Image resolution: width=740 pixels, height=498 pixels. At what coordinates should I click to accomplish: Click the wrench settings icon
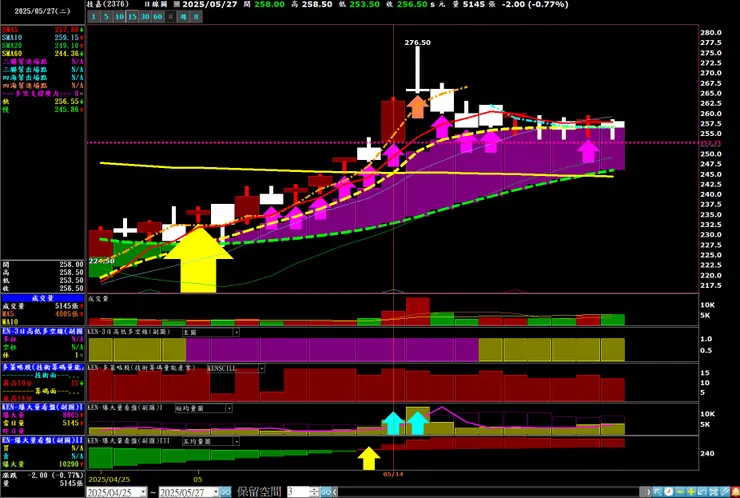coord(724,492)
